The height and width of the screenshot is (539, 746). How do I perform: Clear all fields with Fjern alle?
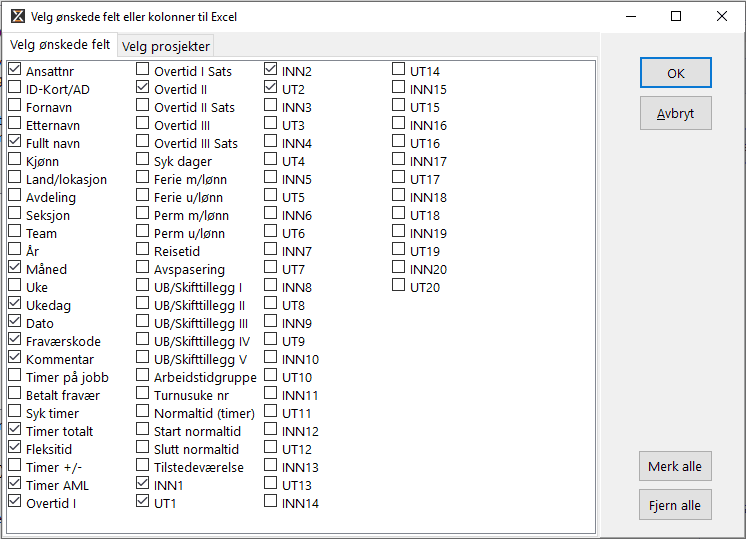tap(675, 505)
